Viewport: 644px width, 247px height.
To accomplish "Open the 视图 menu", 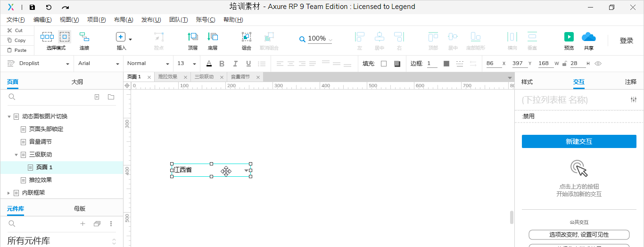I will 69,20.
